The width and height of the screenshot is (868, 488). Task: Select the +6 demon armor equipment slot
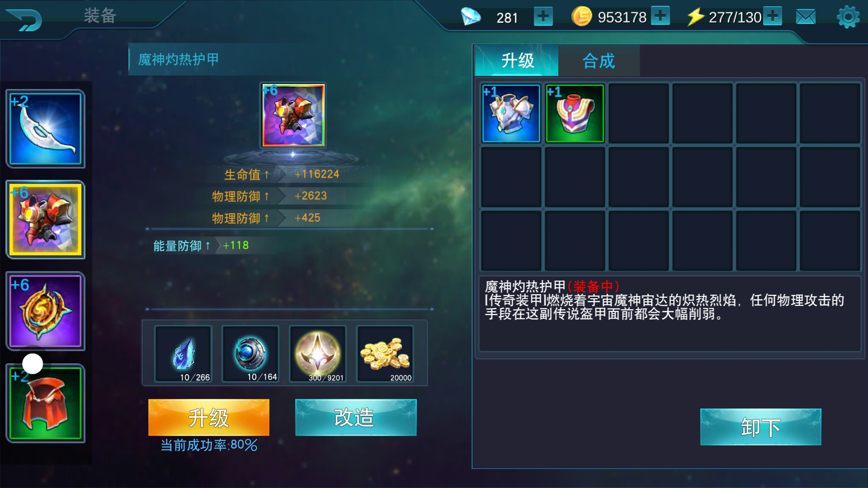pos(45,220)
